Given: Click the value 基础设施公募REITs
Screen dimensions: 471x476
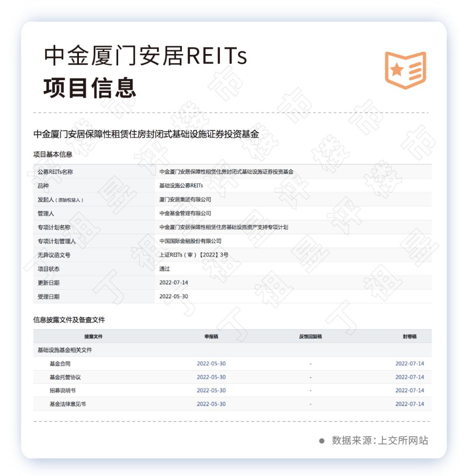Looking at the screenshot, I should [181, 186].
